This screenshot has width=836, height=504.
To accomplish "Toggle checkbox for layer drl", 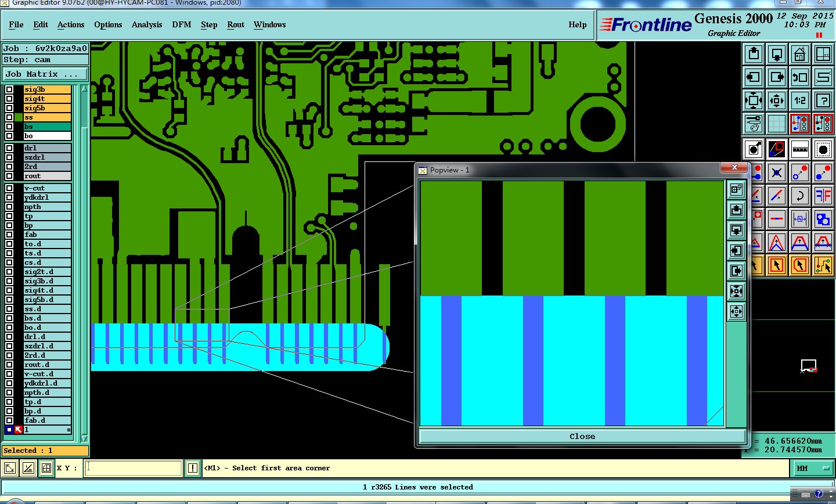I will (x=9, y=148).
